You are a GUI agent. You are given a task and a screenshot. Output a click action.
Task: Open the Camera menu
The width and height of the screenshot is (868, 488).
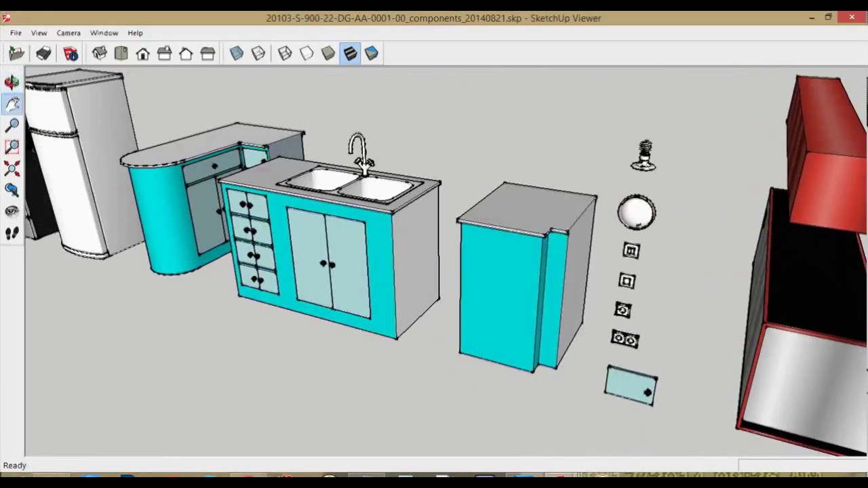point(68,33)
